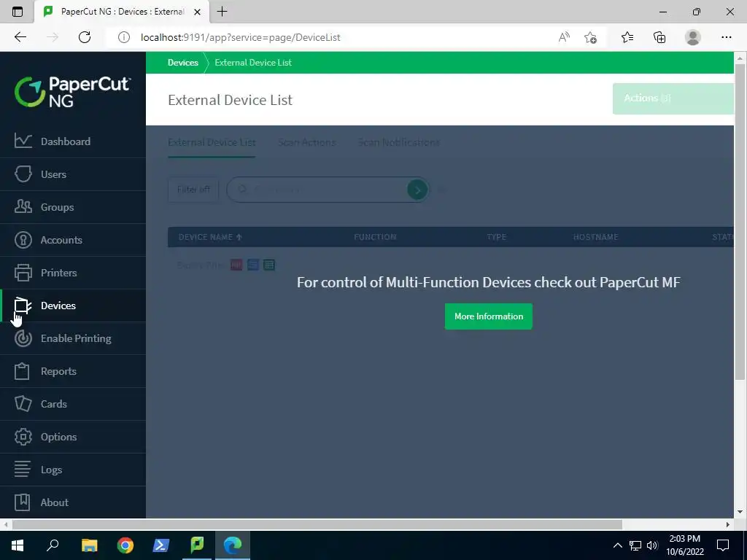Viewport: 747px width, 560px height.
Task: Toggle the Filter off button
Action: (193, 190)
